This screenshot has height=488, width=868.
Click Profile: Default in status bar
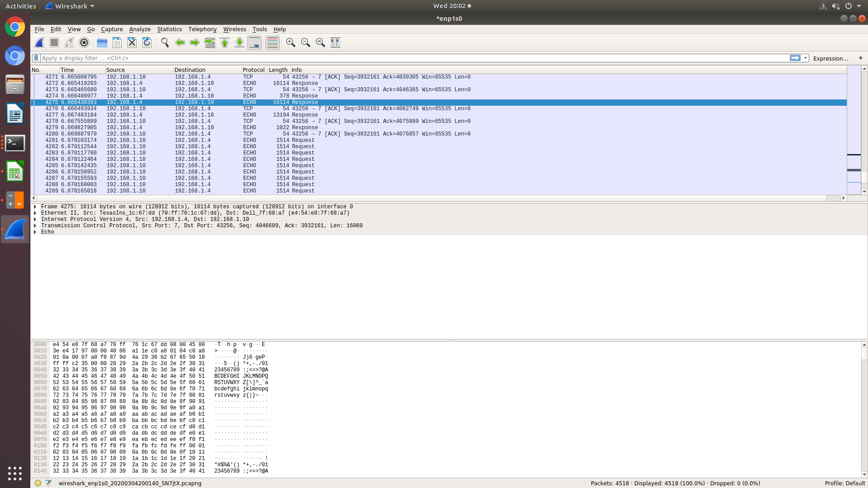[844, 483]
